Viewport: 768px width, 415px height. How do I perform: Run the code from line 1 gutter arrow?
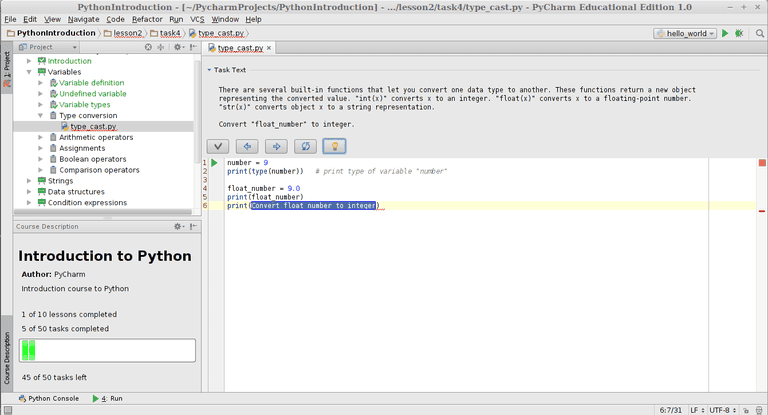click(215, 162)
